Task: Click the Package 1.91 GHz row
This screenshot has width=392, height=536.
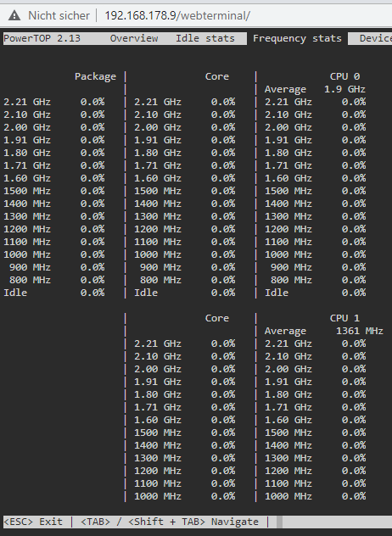Action: pyautogui.click(x=54, y=140)
